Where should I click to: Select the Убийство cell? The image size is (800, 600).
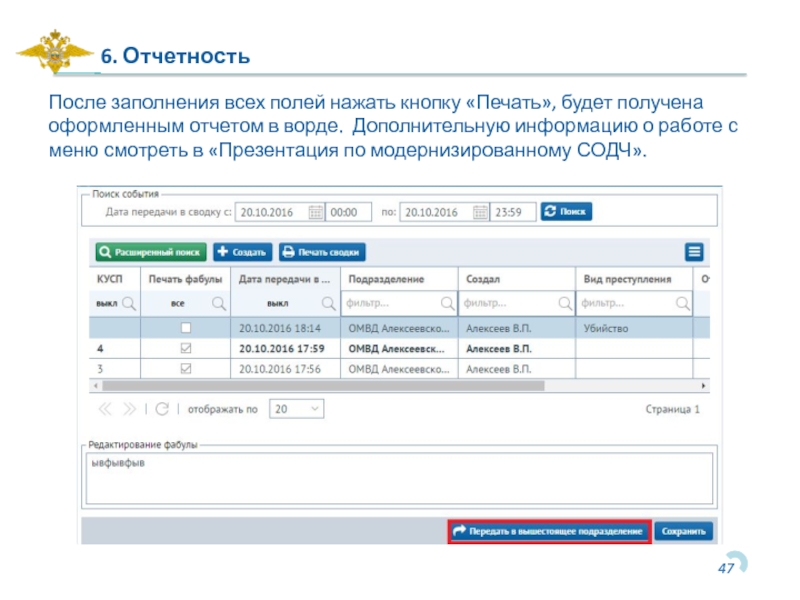(x=634, y=328)
